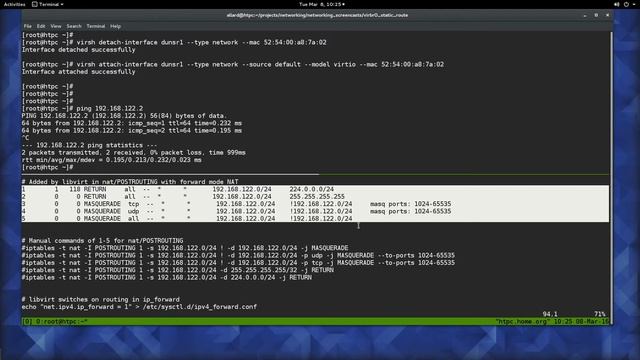Click the virsh detach-interface command line

(174, 42)
